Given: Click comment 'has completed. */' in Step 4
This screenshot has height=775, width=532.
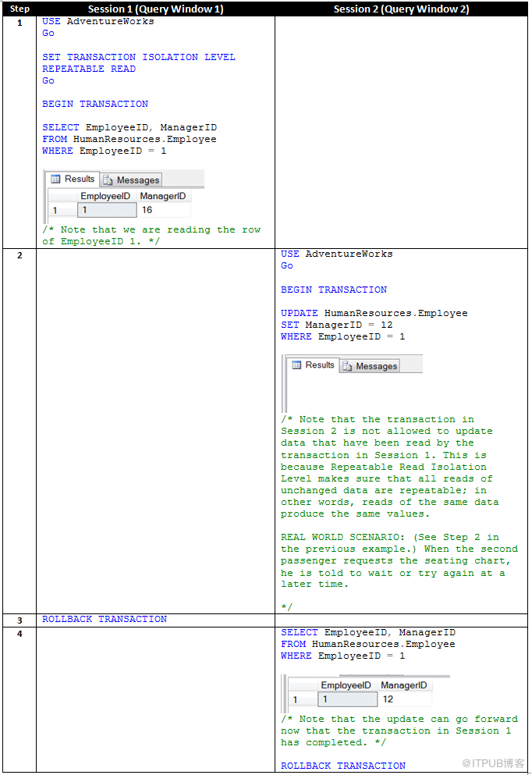Looking at the screenshot, I should [x=333, y=742].
